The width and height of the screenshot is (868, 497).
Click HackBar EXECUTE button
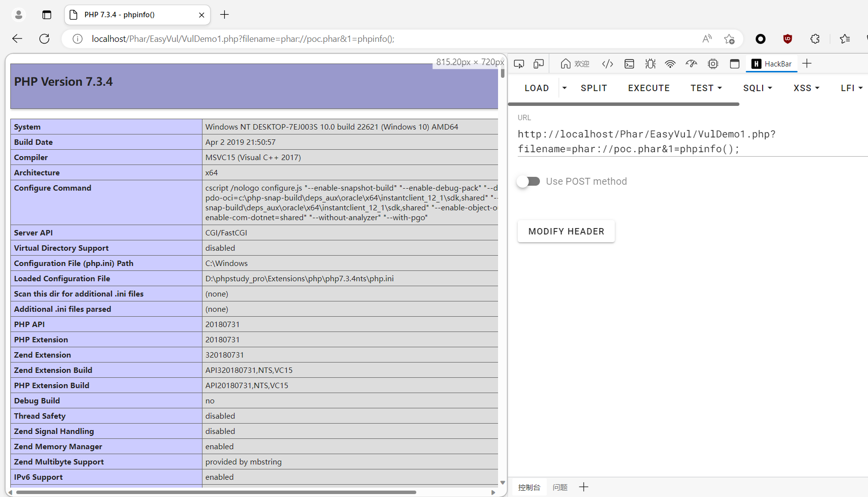coord(649,88)
